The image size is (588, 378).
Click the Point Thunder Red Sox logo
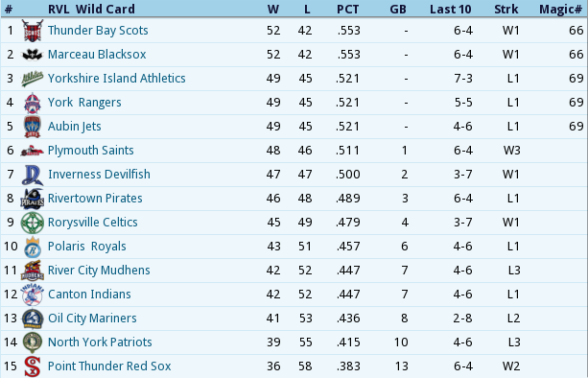point(33,366)
